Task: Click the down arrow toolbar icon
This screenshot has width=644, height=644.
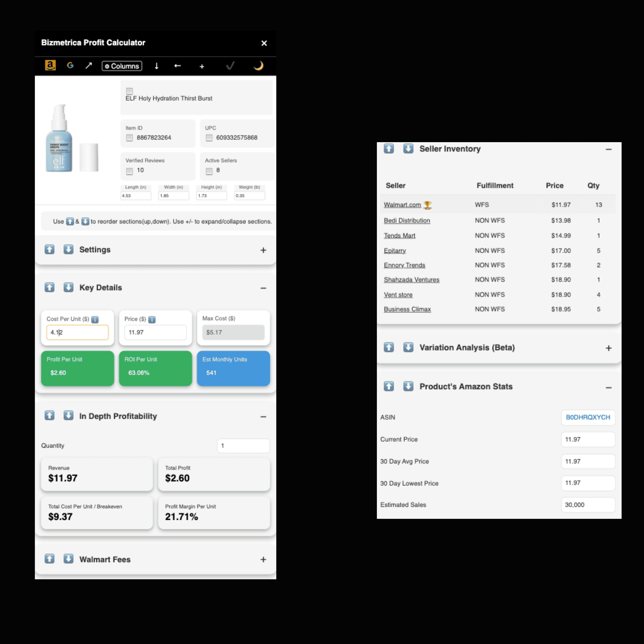Action: pyautogui.click(x=156, y=66)
